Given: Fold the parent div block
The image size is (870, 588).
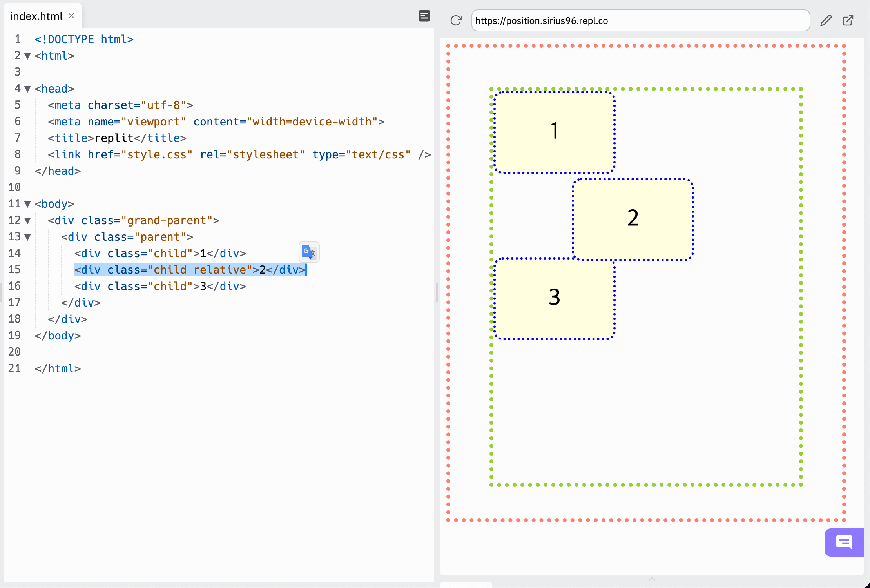Looking at the screenshot, I should tap(27, 237).
